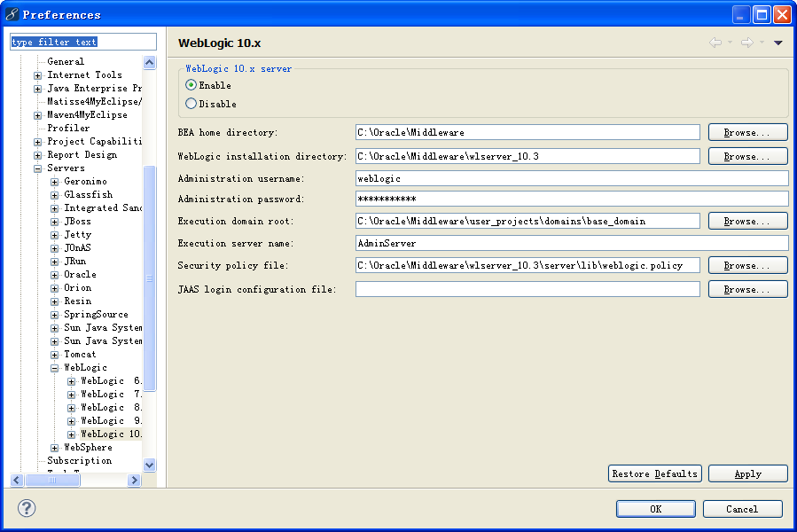797x532 pixels.
Task: Click the help question mark icon
Action: coord(27,507)
